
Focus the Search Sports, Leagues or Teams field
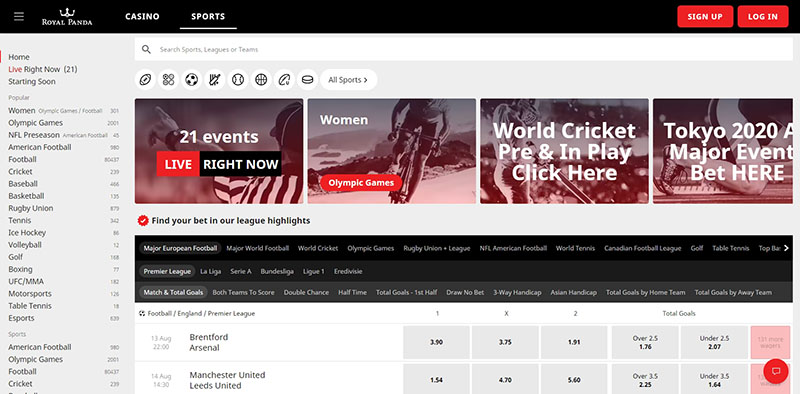464,50
